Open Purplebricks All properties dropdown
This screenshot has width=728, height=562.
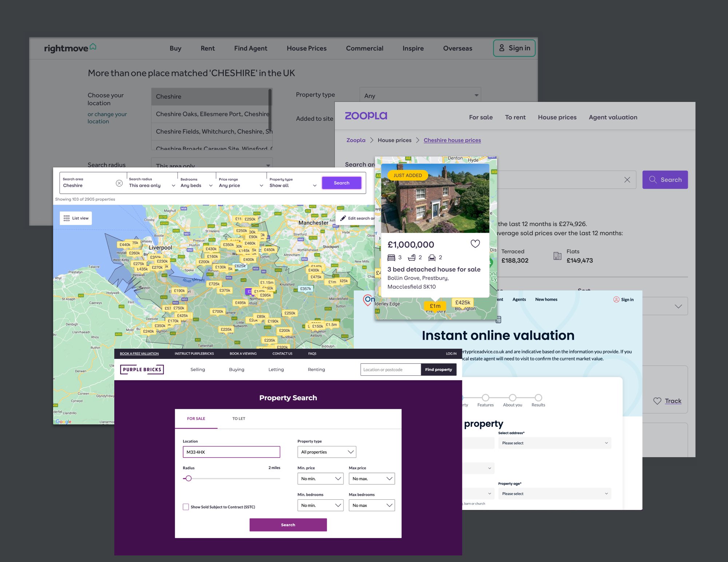tap(327, 452)
